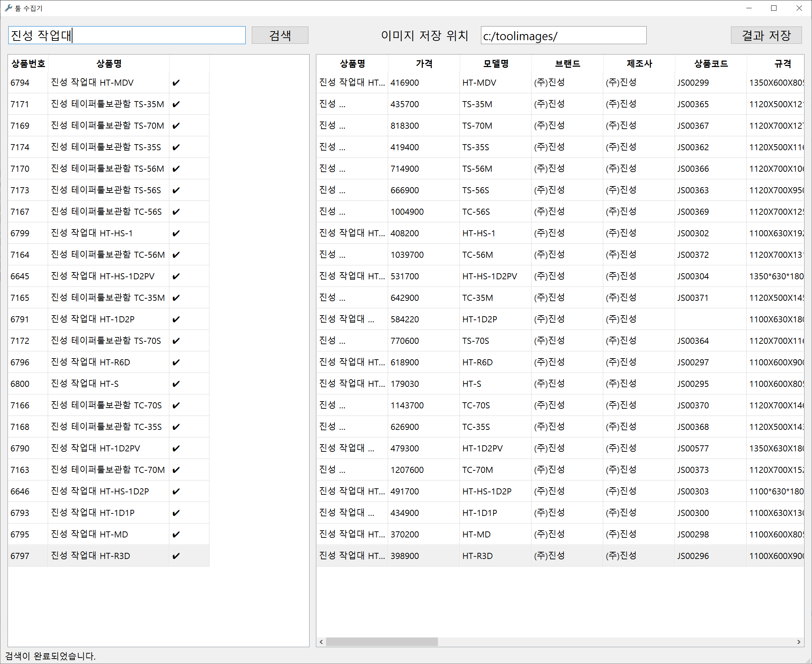This screenshot has height=664, width=812.
Task: Sort by 가격 column header
Action: coord(424,63)
